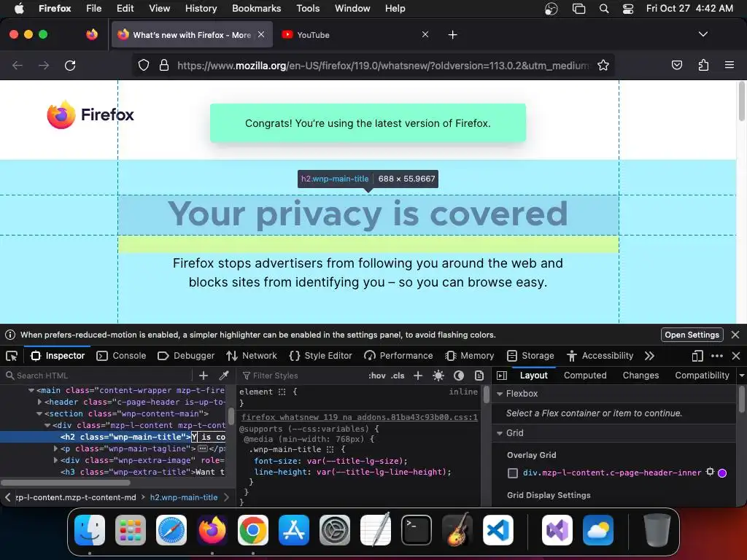The width and height of the screenshot is (747, 560).
Task: Open the Style Editor tab
Action: [x=320, y=356]
